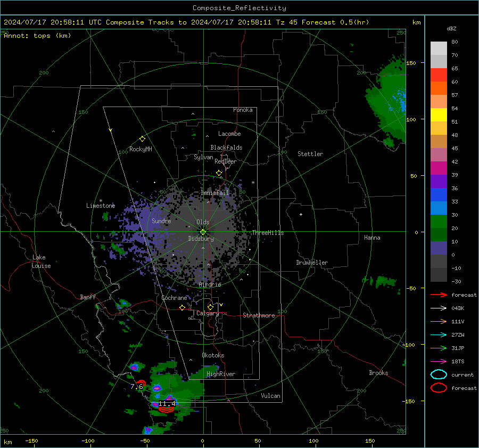Screen dimensions: 479x448
Task: Click the radar site marker at Olds
Action: [203, 232]
